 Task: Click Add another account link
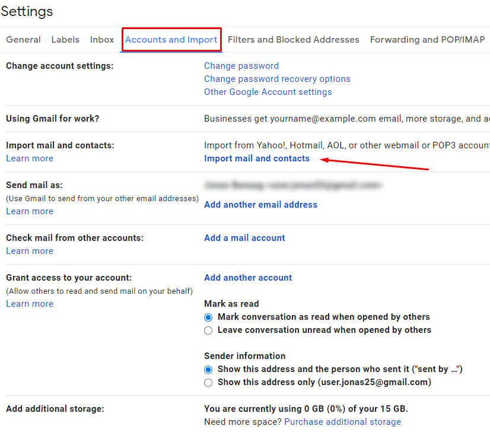click(x=248, y=278)
